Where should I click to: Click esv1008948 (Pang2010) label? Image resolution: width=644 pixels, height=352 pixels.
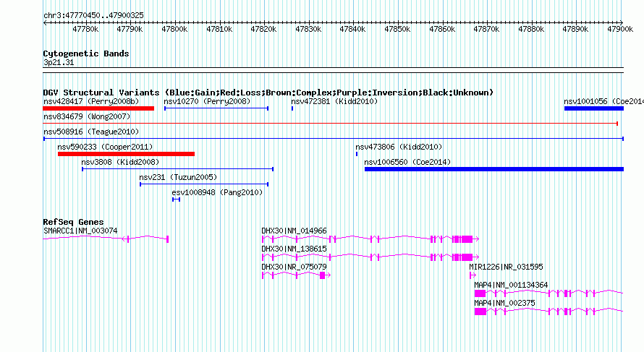[217, 192]
